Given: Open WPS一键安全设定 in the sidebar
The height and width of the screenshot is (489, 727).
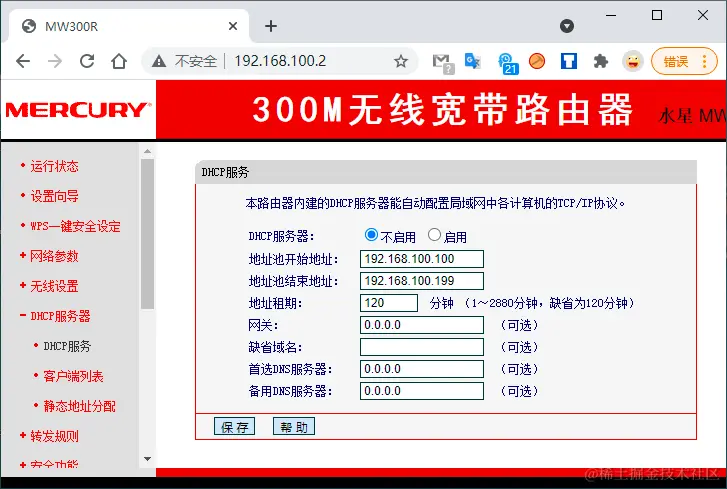Looking at the screenshot, I should click(x=75, y=226).
